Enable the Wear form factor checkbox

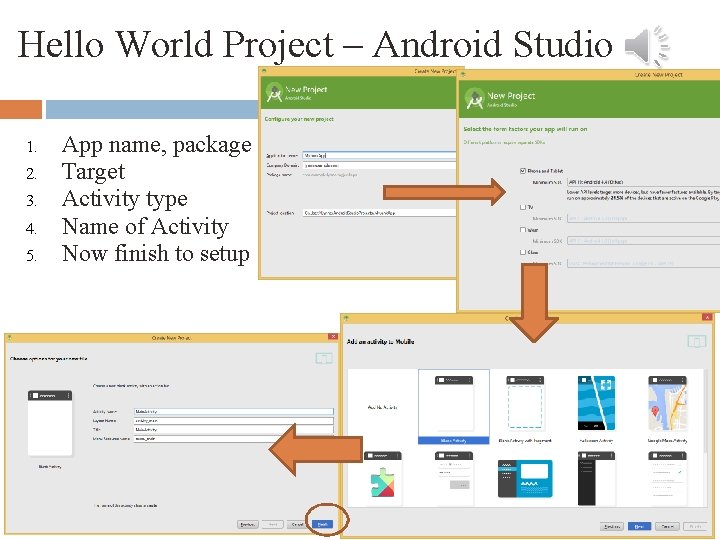523,230
